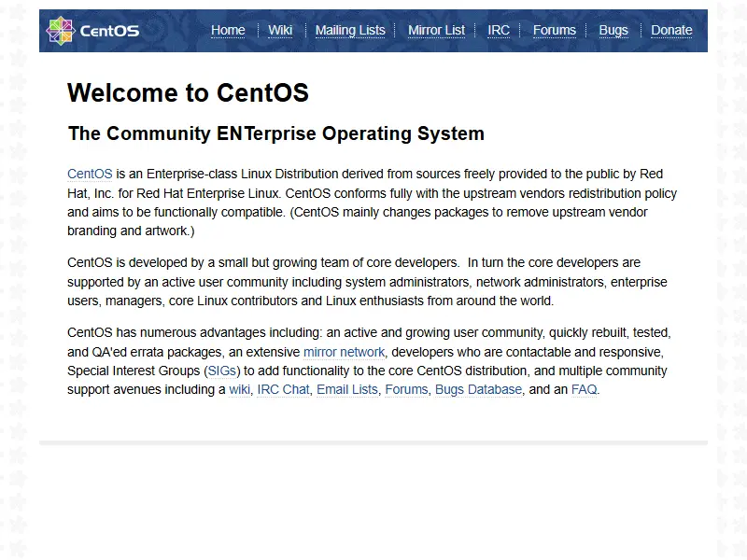Open Mailing Lists in the top navigation
This screenshot has height=560, width=747.
coord(350,31)
